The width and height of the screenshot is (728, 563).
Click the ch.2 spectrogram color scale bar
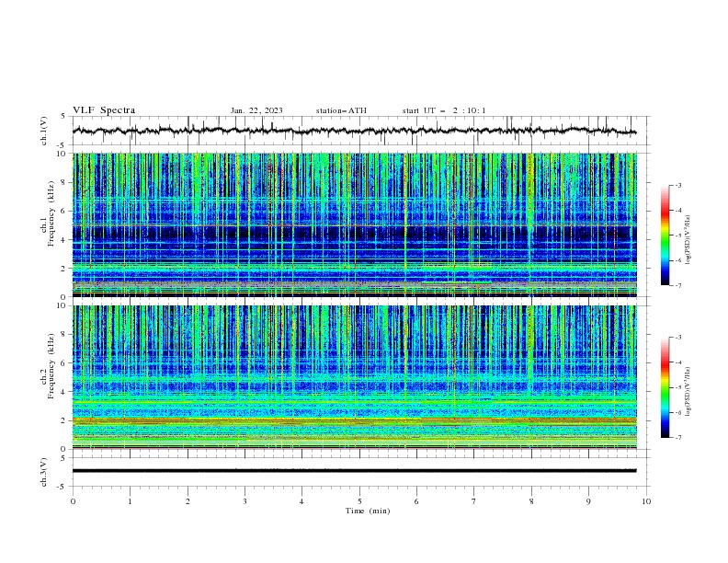tap(665, 387)
